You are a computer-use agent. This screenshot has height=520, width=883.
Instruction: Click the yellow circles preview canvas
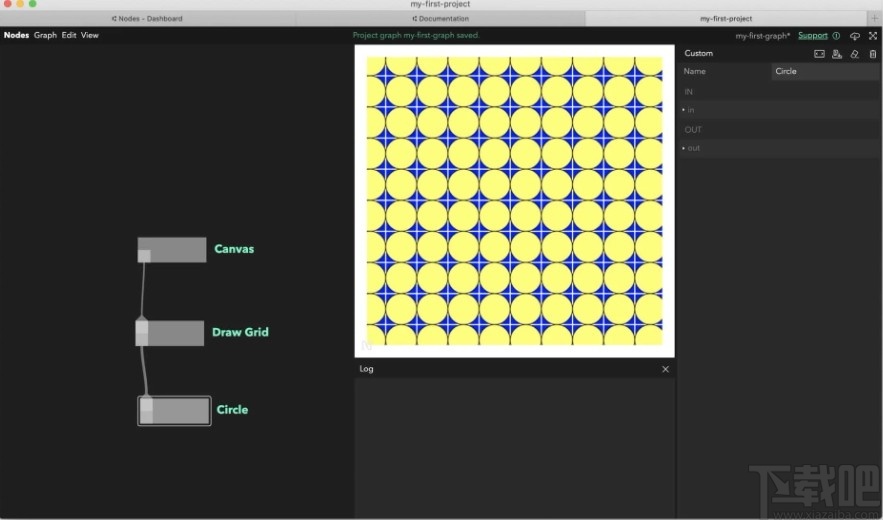click(515, 201)
